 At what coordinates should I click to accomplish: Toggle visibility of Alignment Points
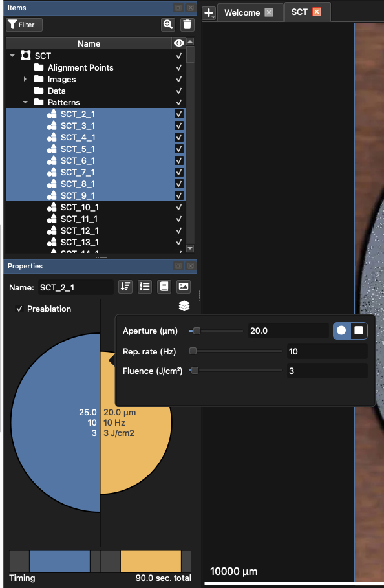tap(178, 67)
